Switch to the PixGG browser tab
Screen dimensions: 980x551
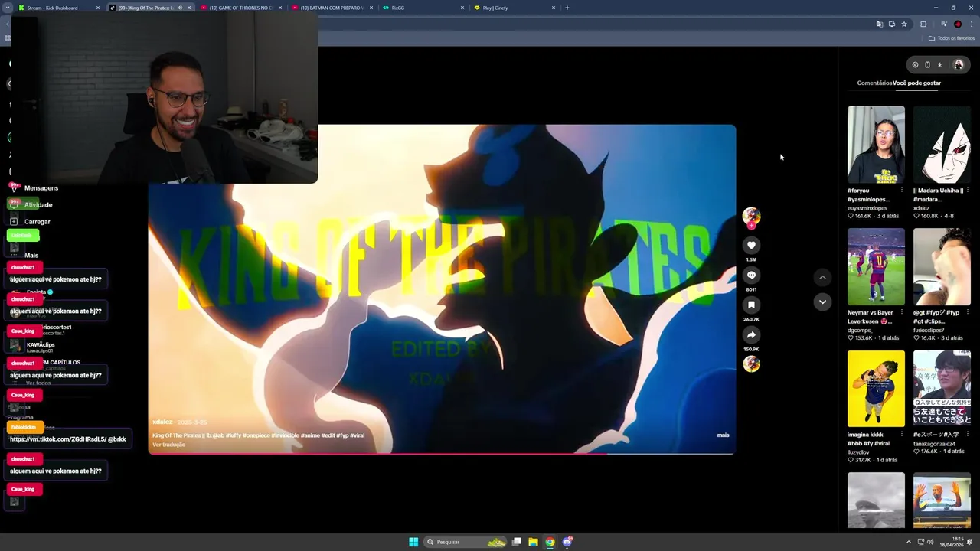point(423,8)
